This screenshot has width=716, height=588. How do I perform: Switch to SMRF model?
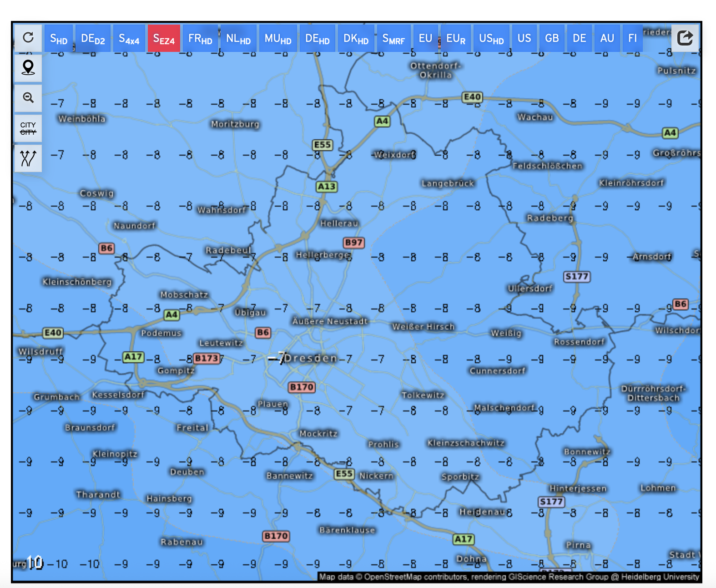393,39
